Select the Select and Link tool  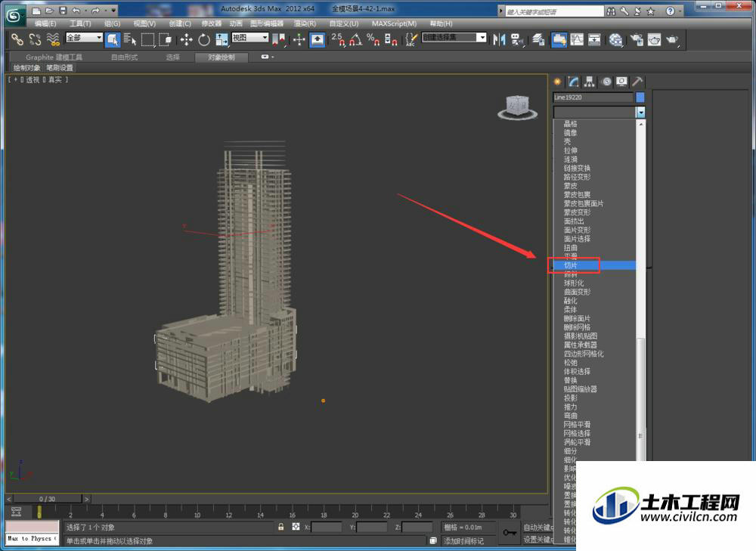(x=17, y=39)
